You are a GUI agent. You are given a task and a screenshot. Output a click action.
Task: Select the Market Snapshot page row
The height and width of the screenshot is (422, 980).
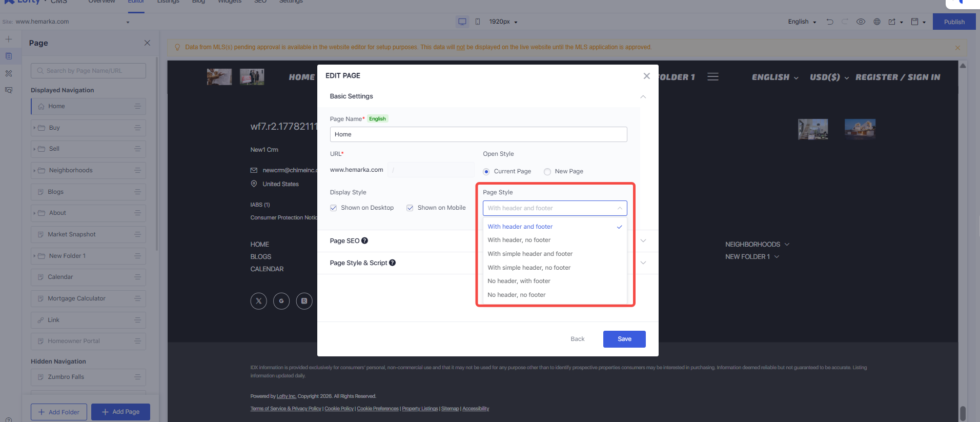pos(88,234)
